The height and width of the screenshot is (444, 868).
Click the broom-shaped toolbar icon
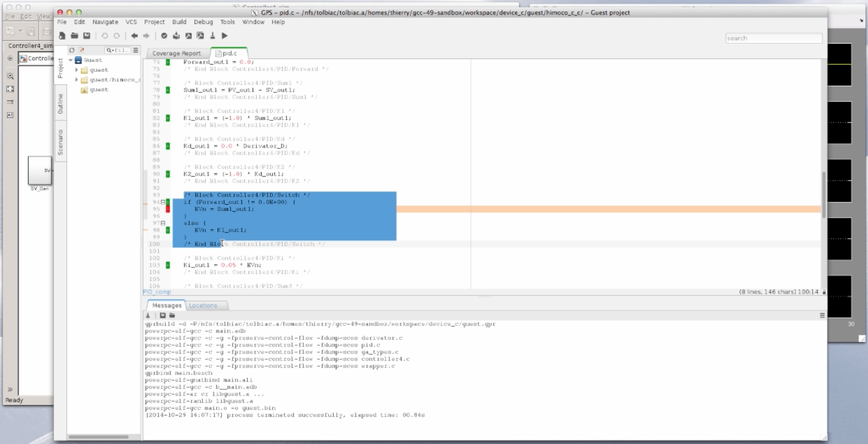pos(212,36)
